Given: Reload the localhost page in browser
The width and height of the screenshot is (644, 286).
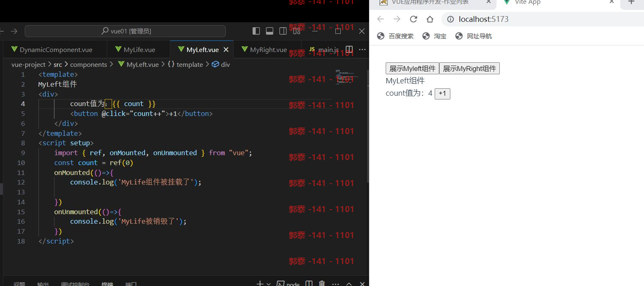Looking at the screenshot, I should click(413, 19).
